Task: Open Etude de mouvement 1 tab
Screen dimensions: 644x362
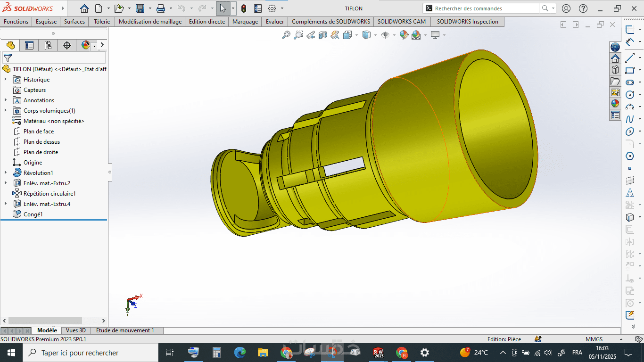Action: [125, 330]
